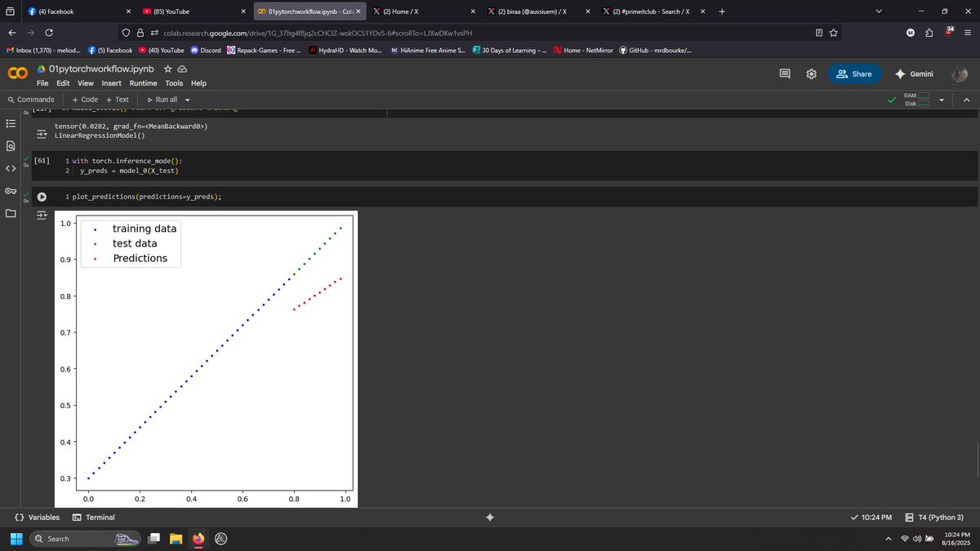The image size is (980, 551).
Task: Click Run all
Action: tap(161, 100)
